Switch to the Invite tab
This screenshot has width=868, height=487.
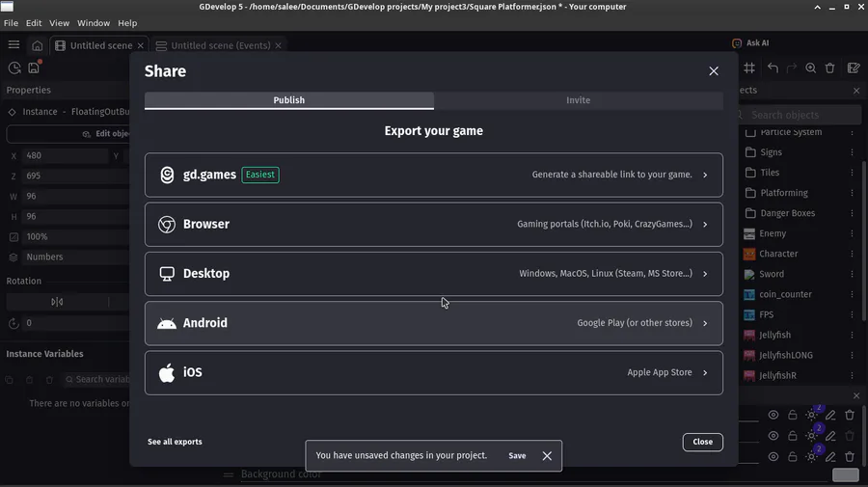(x=579, y=100)
